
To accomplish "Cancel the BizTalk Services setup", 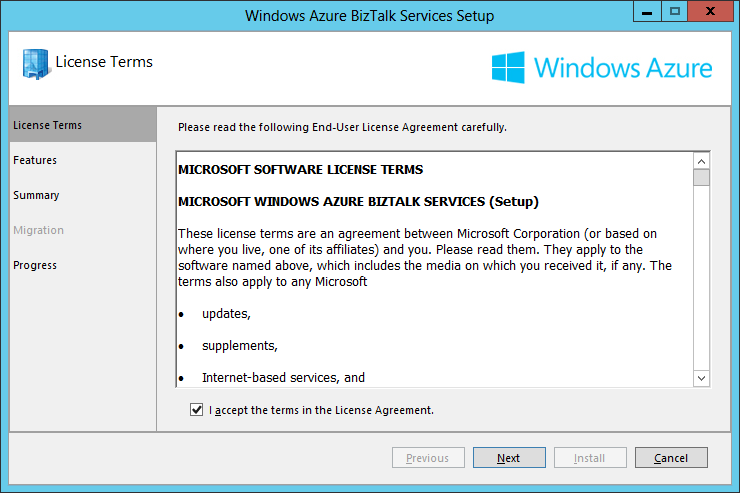I will pyautogui.click(x=671, y=458).
